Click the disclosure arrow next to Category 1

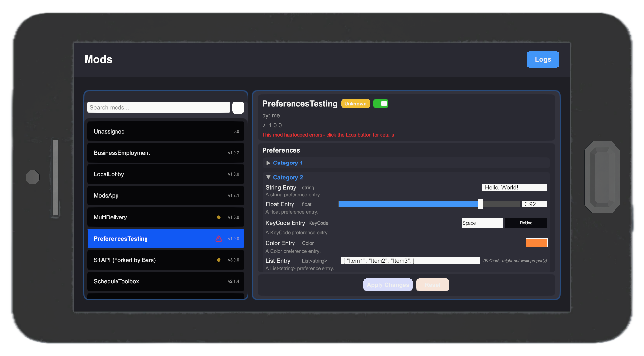click(x=268, y=163)
